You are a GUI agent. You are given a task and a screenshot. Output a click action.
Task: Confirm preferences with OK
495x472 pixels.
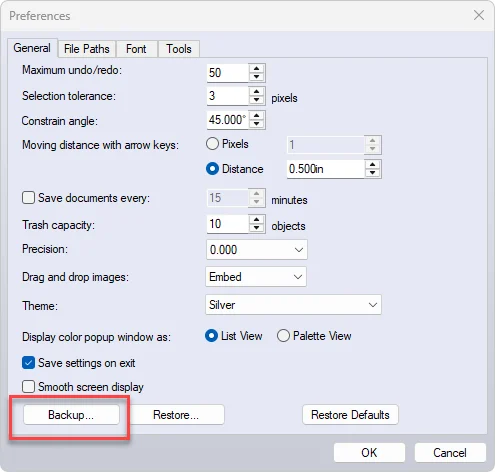(x=369, y=453)
